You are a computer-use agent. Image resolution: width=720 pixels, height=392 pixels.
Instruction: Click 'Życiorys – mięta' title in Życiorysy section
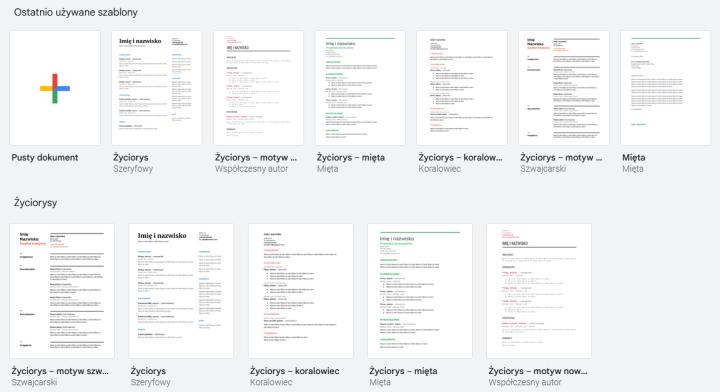pyautogui.click(x=403, y=371)
